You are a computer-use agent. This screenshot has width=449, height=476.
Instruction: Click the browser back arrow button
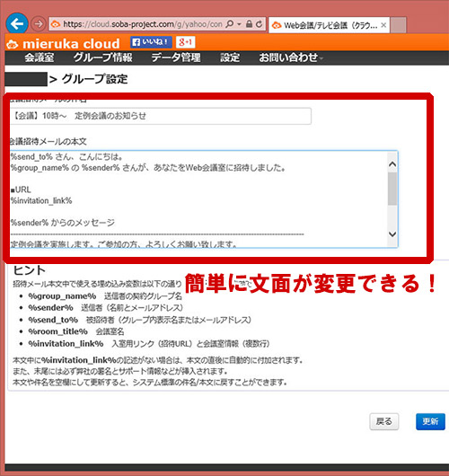pyautogui.click(x=17, y=23)
